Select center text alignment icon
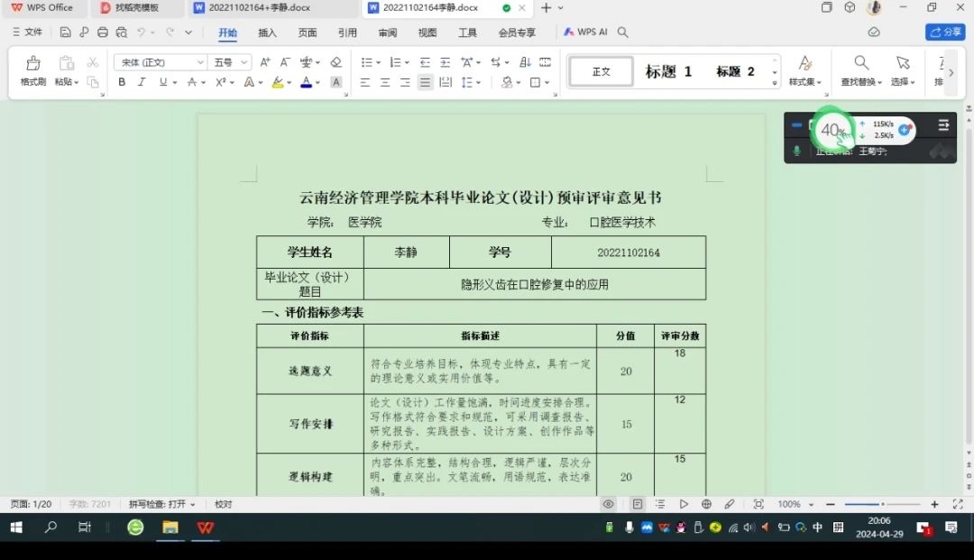974x560 pixels. pyautogui.click(x=385, y=82)
